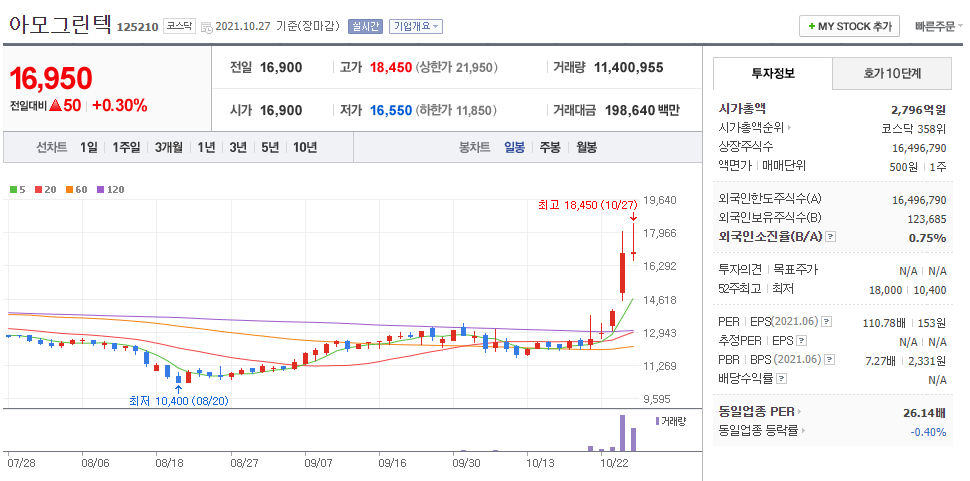
Task: Click the 아모그린텍 stock name
Action: (x=60, y=25)
